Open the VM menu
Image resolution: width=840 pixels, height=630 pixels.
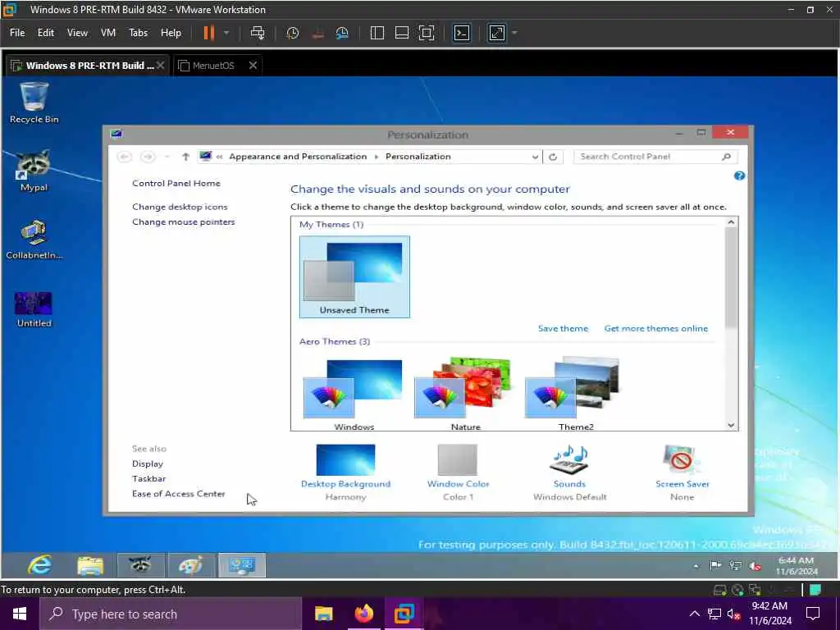108,33
